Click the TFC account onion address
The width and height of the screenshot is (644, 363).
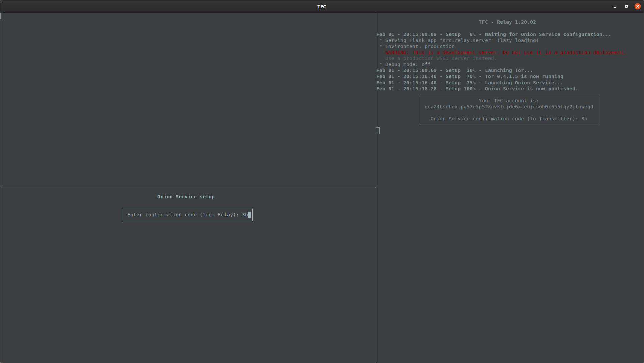click(509, 107)
